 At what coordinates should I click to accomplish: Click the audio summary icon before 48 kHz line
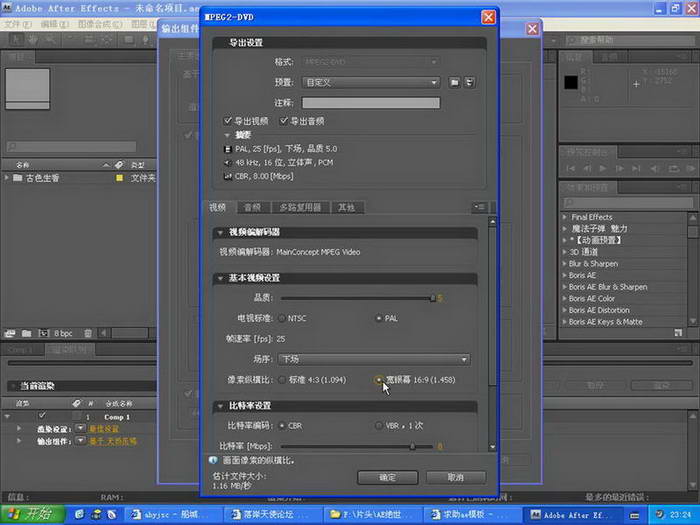point(228,162)
